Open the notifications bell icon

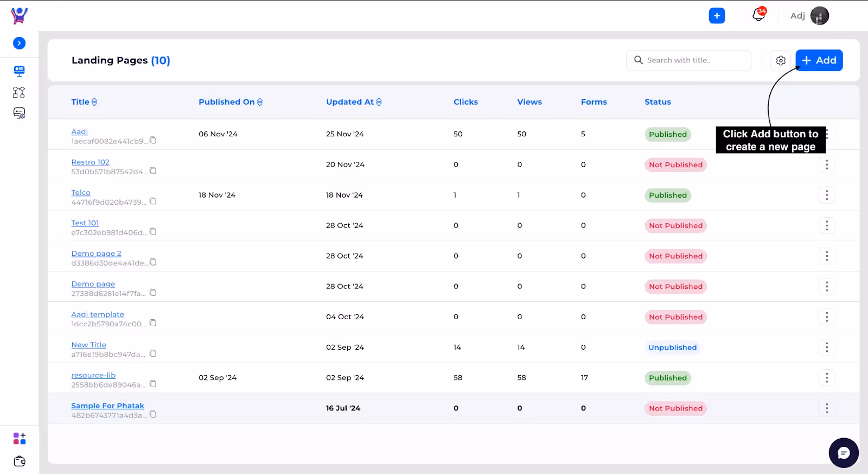click(758, 15)
